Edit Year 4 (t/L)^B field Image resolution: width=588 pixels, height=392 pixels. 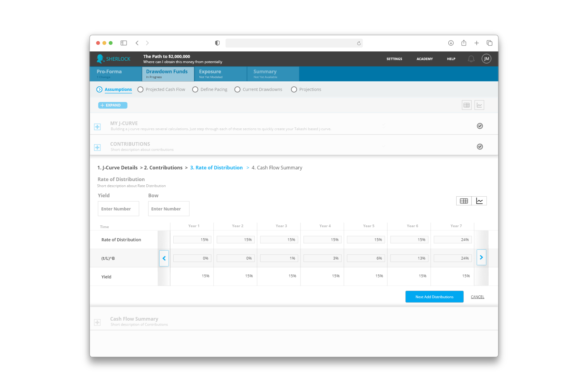pyautogui.click(x=322, y=258)
